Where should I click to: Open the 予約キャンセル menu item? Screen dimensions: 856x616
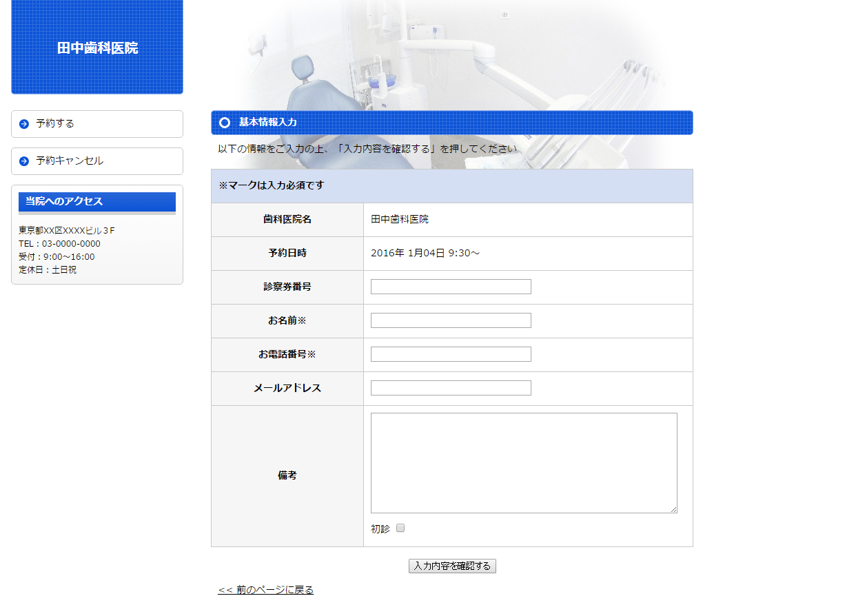point(70,161)
